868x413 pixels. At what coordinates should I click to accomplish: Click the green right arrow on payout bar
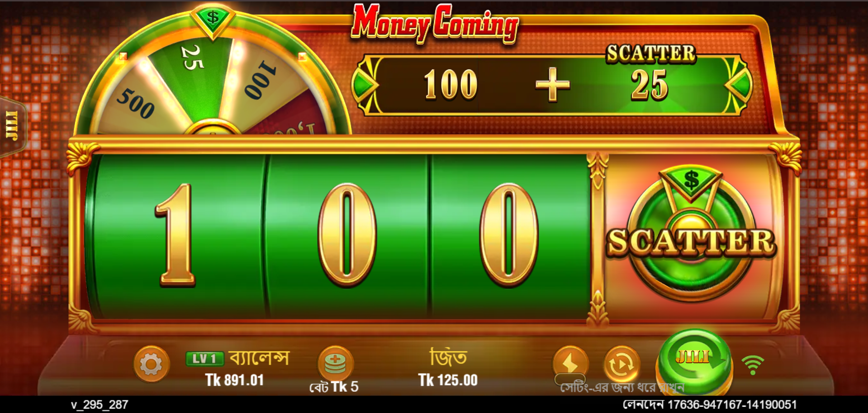[738, 85]
